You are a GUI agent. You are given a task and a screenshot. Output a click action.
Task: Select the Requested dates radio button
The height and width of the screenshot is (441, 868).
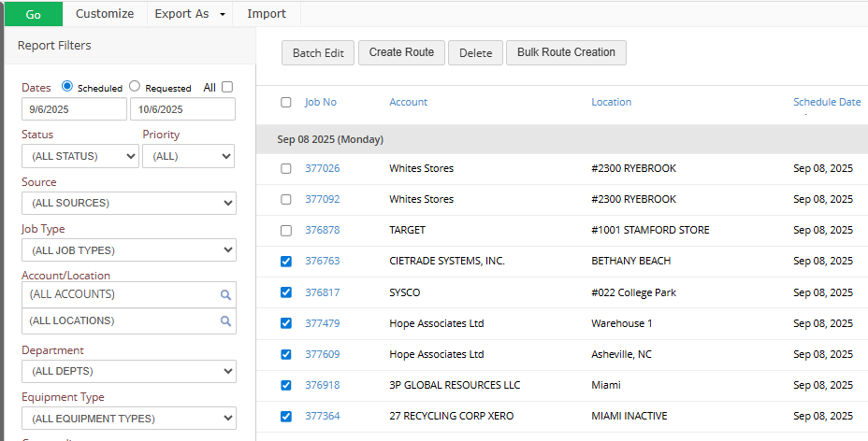[x=135, y=87]
